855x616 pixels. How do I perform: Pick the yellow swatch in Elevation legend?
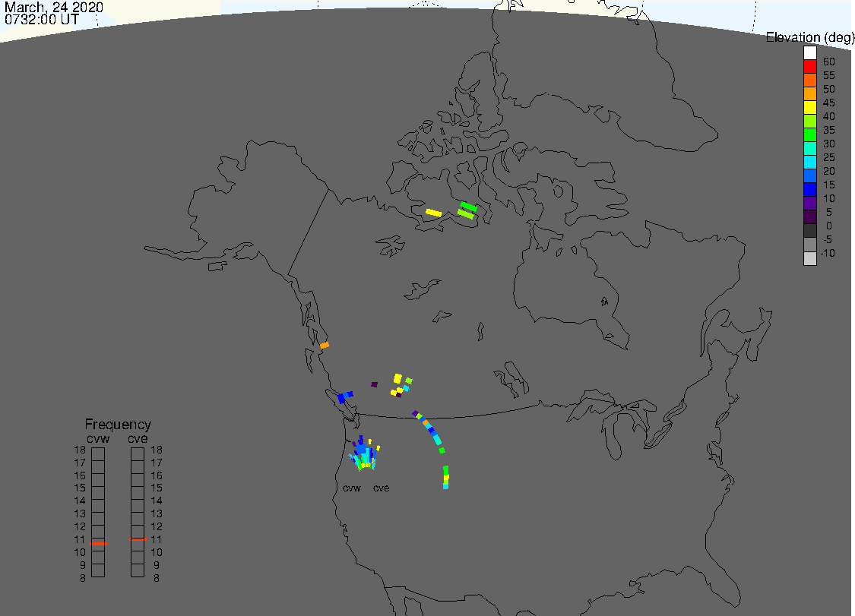coord(809,107)
